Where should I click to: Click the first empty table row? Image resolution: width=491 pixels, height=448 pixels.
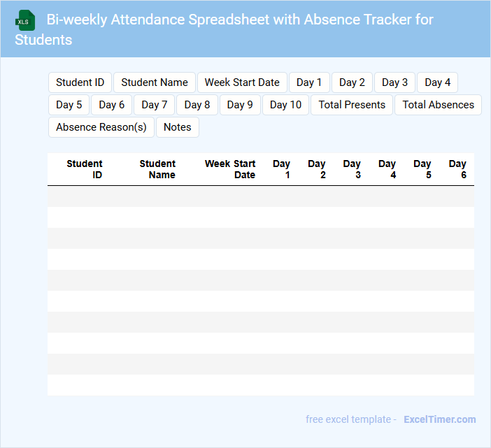tap(260, 196)
